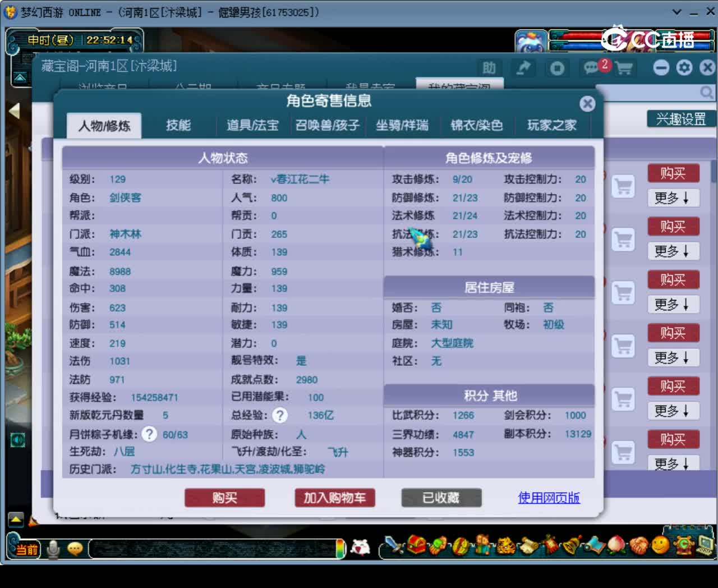Click the 加入购物车 button
The height and width of the screenshot is (588, 718).
[335, 498]
